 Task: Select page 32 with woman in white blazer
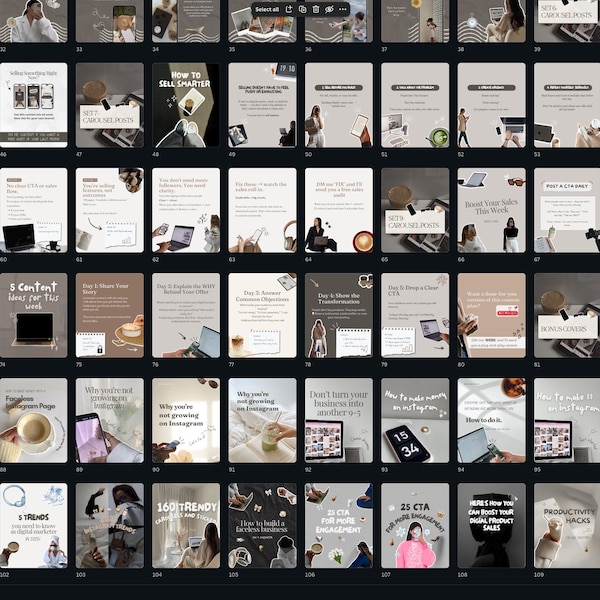(x=33, y=21)
